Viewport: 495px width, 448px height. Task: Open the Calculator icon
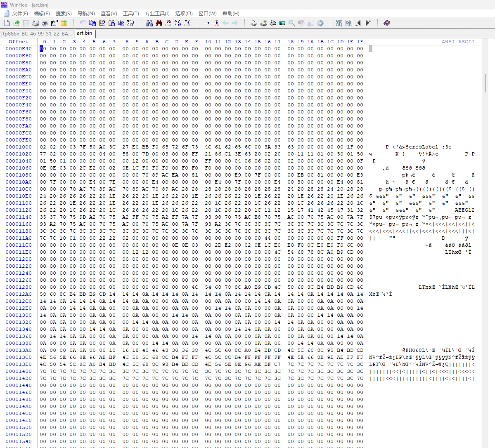pos(282,23)
